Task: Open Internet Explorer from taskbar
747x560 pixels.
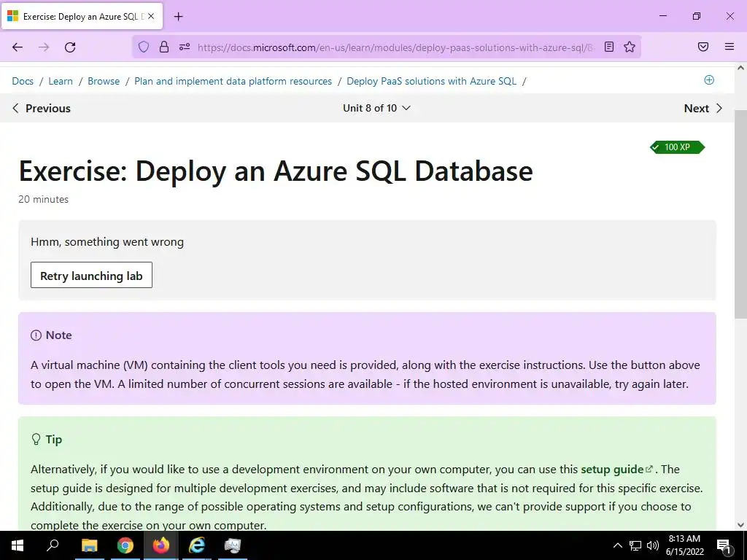Action: coord(197,545)
